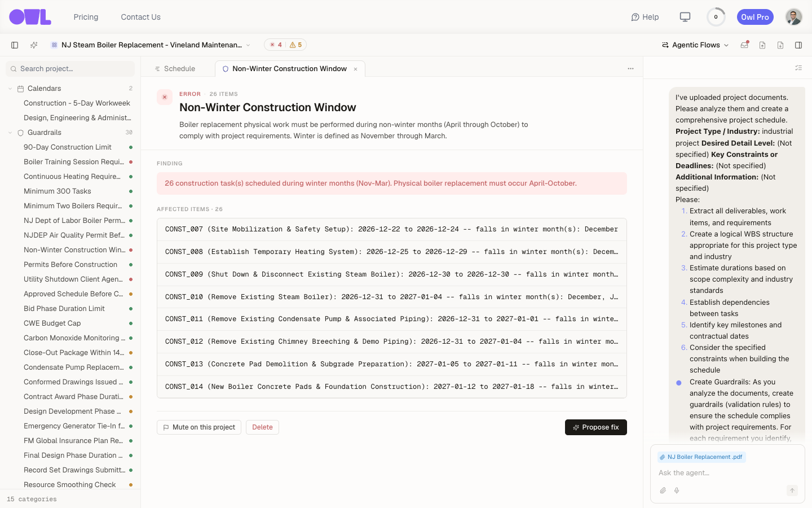Open the inbox notifications icon
The height and width of the screenshot is (508, 812).
pos(744,45)
